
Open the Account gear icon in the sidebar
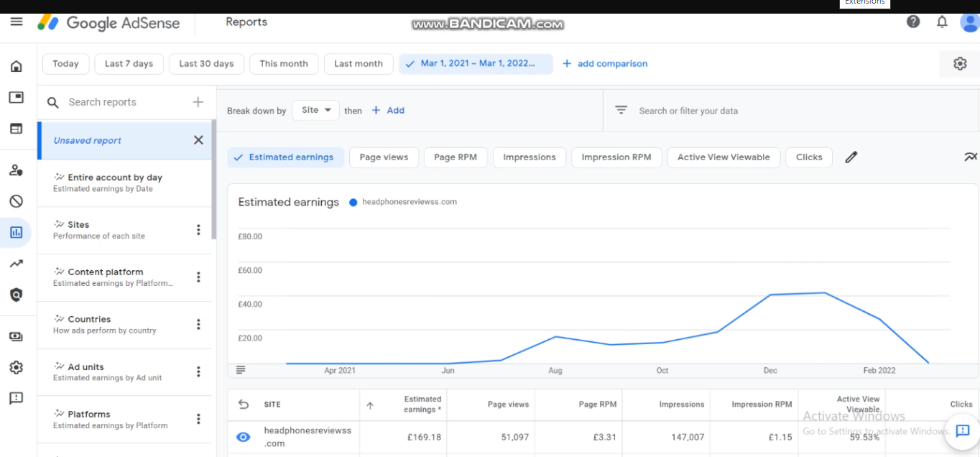point(16,367)
